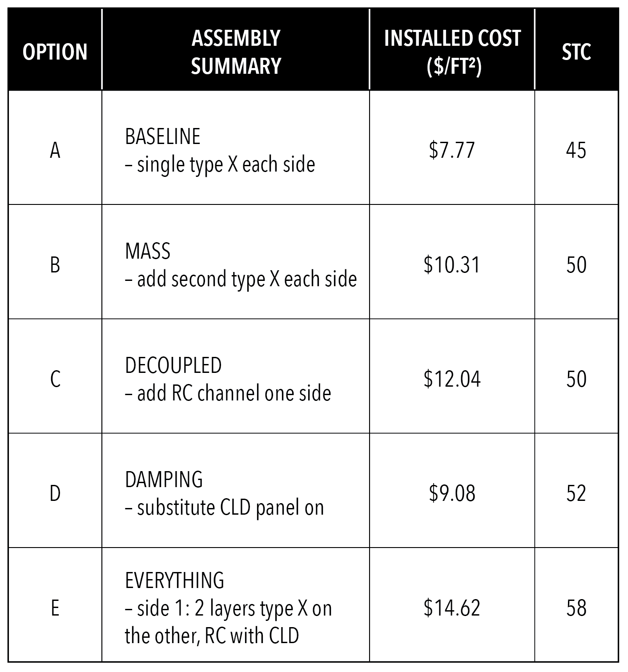Click the OPTION column header
628x672 pixels.
(55, 52)
